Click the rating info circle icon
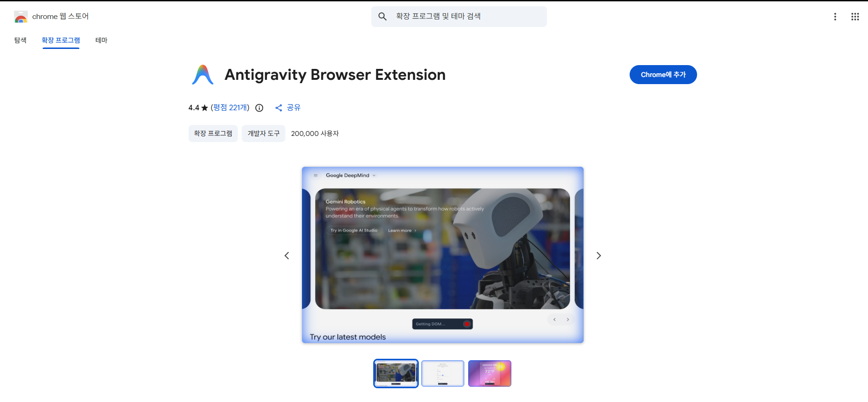 259,108
